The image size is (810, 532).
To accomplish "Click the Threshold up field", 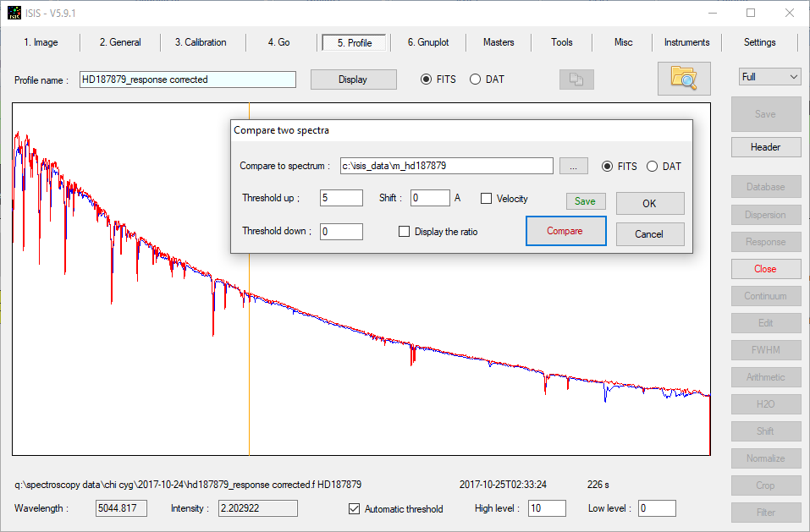I will pyautogui.click(x=341, y=198).
